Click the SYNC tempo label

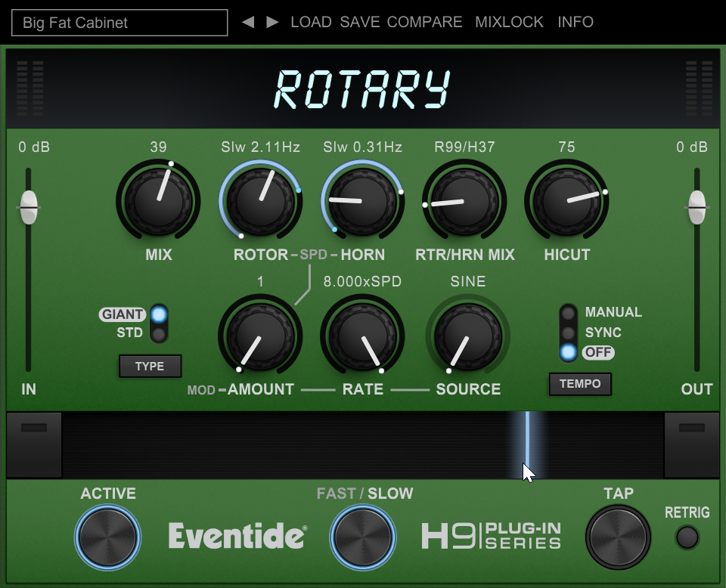tap(603, 333)
